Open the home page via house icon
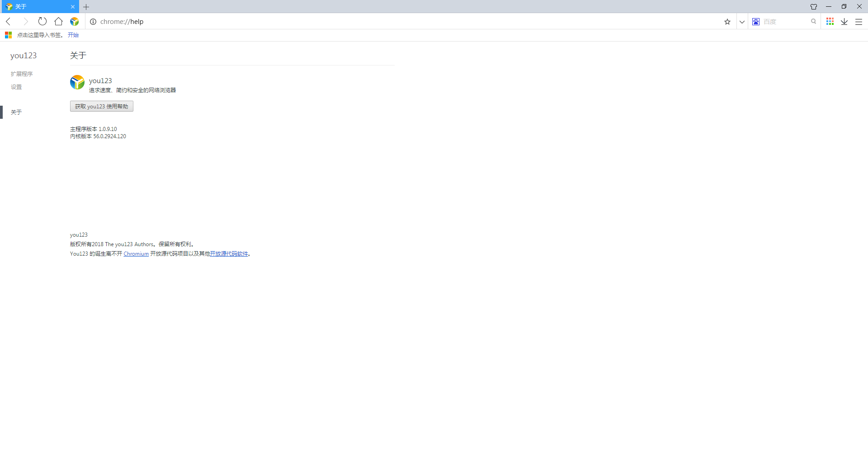 pos(58,21)
